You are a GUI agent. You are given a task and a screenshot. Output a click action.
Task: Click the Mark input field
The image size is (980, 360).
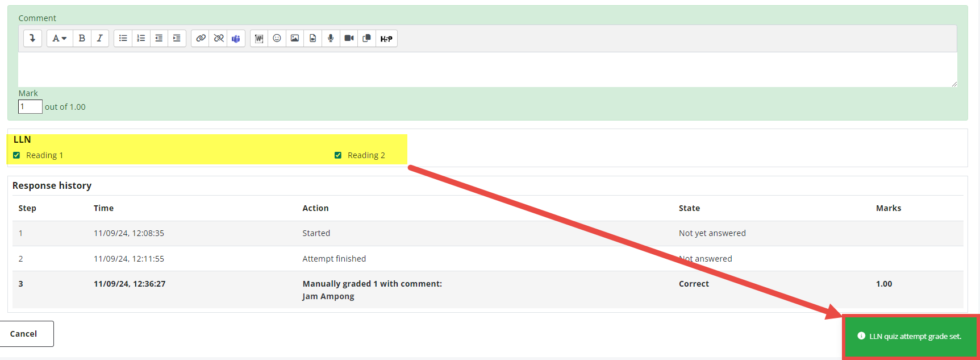30,106
